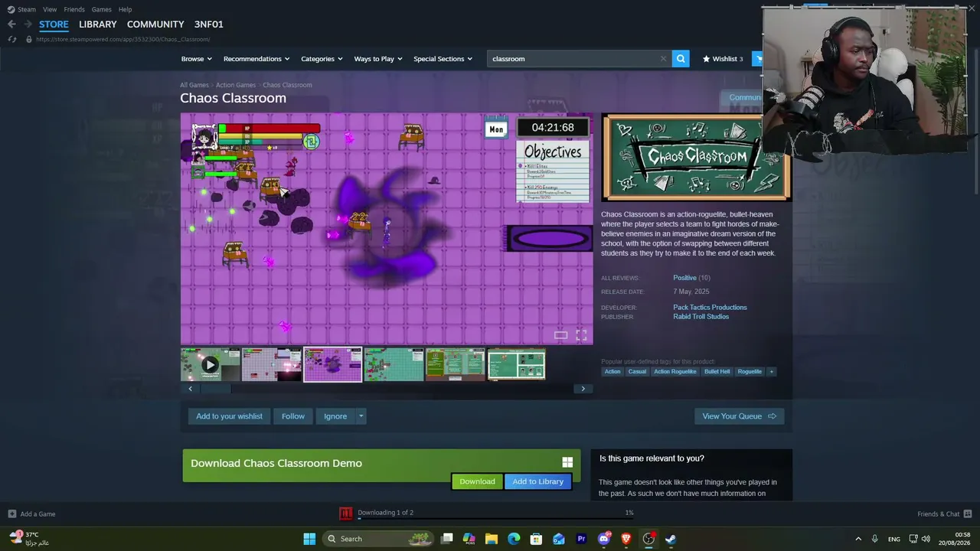Open the Games menu
This screenshot has height=551, width=980.
pos(102,9)
